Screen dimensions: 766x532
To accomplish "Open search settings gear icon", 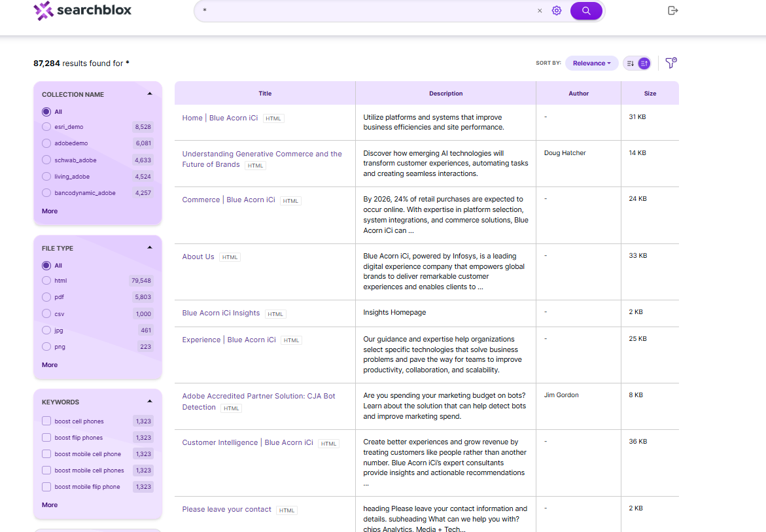I will point(557,10).
